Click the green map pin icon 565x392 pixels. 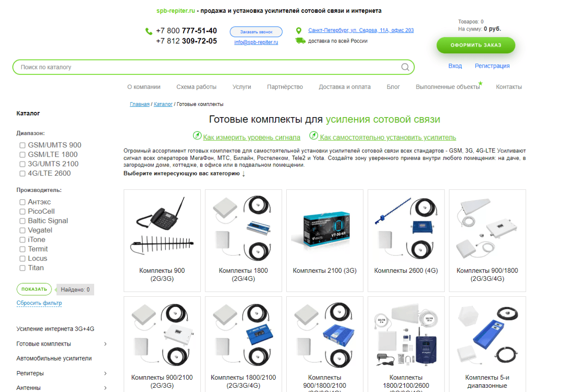(x=299, y=31)
